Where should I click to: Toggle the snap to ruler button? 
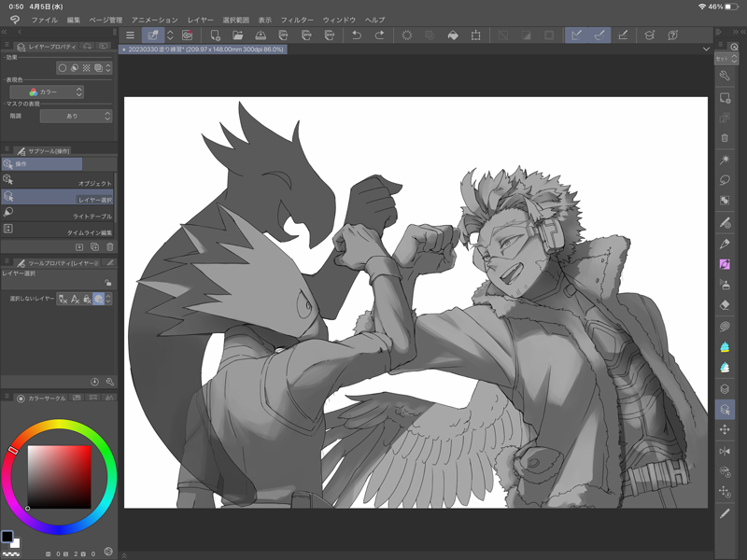click(x=576, y=35)
